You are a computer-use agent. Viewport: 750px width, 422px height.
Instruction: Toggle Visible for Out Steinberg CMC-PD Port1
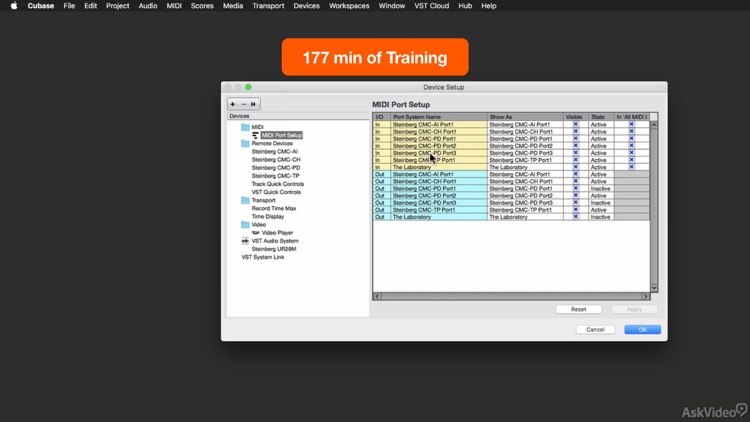[575, 189]
